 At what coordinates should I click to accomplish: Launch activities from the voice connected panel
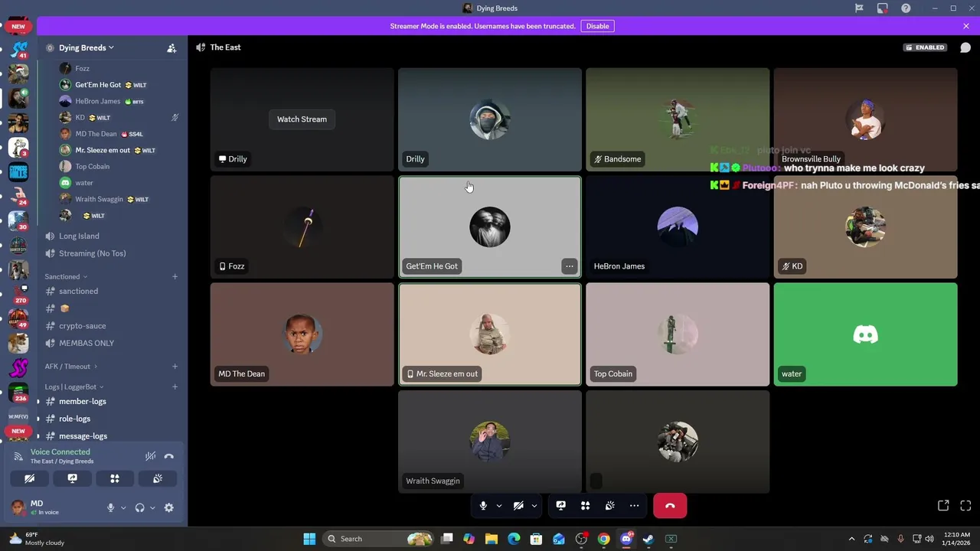pos(115,478)
